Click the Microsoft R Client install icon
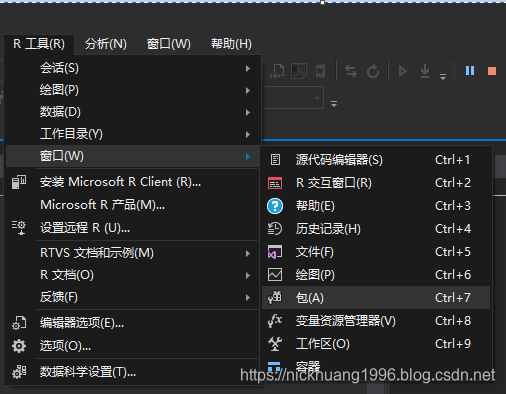 [19, 182]
